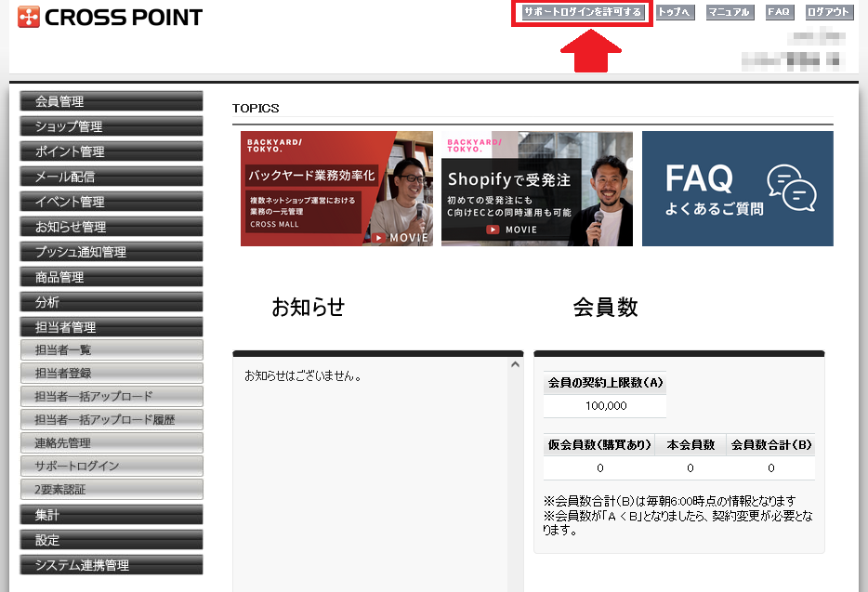Viewport: 868px width, 592px height.
Task: Open お知らせ管理 menu
Action: pos(112,227)
